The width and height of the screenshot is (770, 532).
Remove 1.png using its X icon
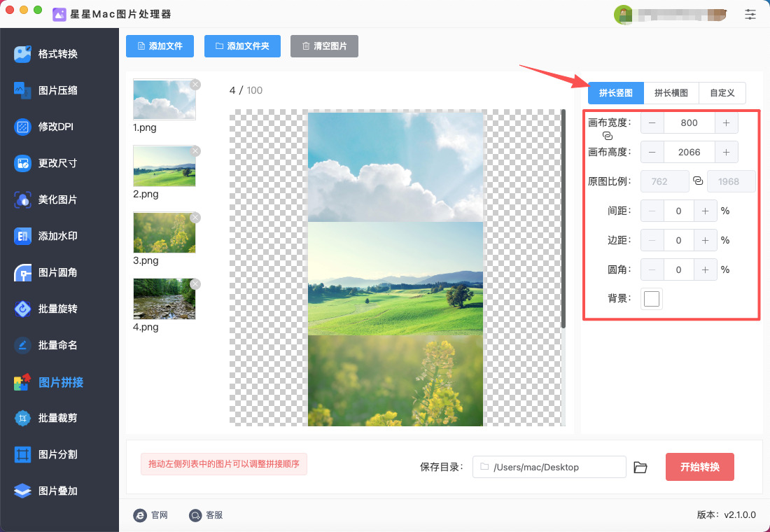pyautogui.click(x=195, y=85)
